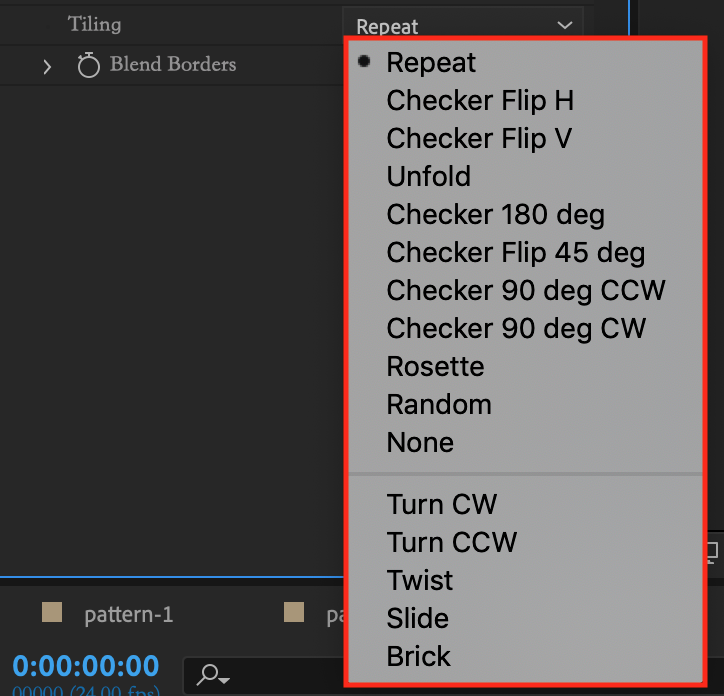The width and height of the screenshot is (724, 696).
Task: Choose Checker 90 deg CW
Action: click(x=516, y=329)
